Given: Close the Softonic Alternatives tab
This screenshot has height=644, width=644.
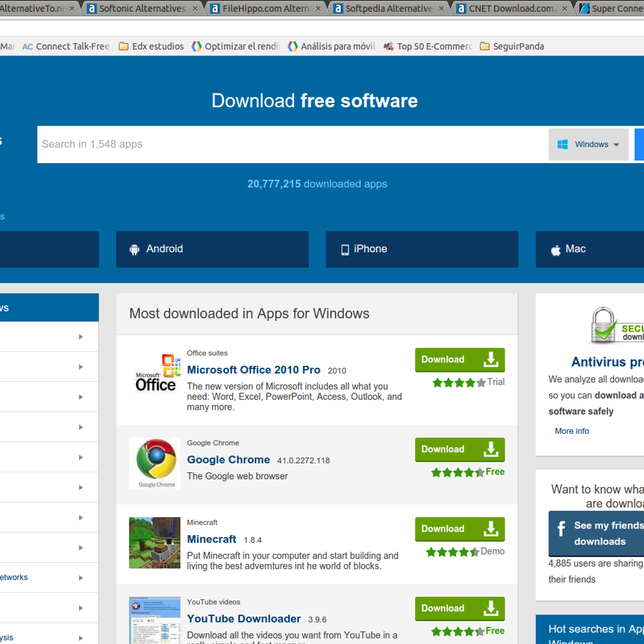Looking at the screenshot, I should (195, 8).
